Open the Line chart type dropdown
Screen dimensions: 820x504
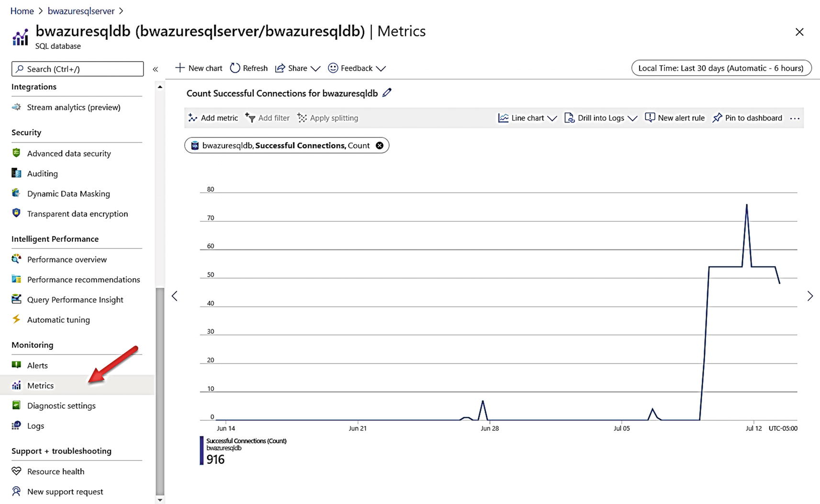(x=528, y=118)
